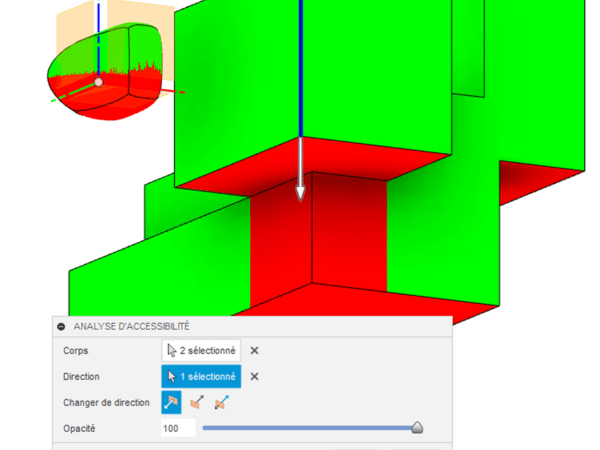
Task: Choose the second Changer de direction icon
Action: 197,403
